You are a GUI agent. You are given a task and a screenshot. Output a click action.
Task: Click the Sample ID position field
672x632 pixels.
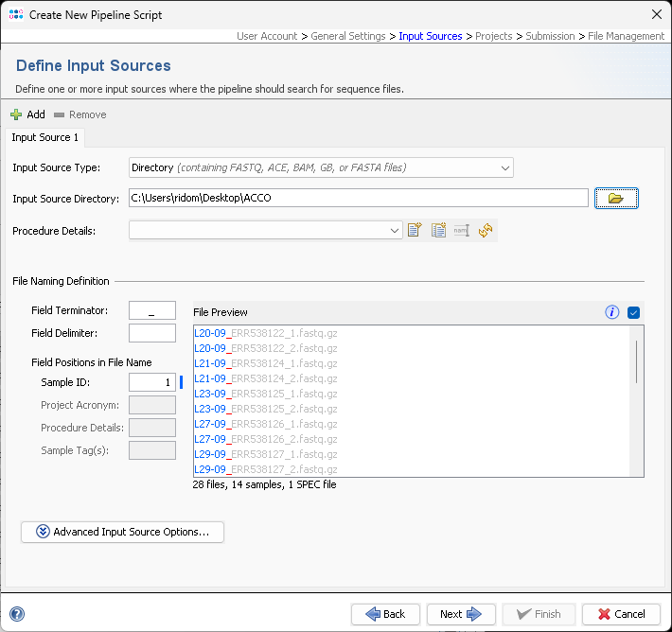tap(151, 382)
